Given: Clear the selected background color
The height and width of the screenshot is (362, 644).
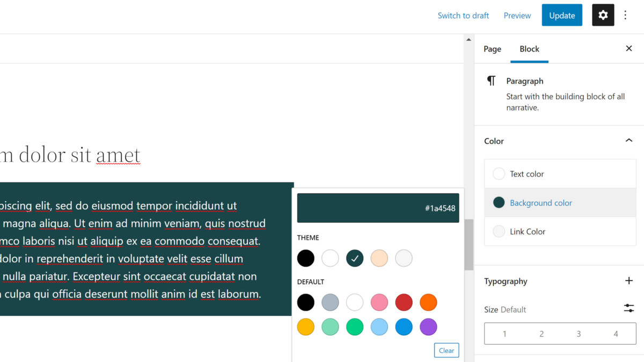Looking at the screenshot, I should [x=447, y=350].
